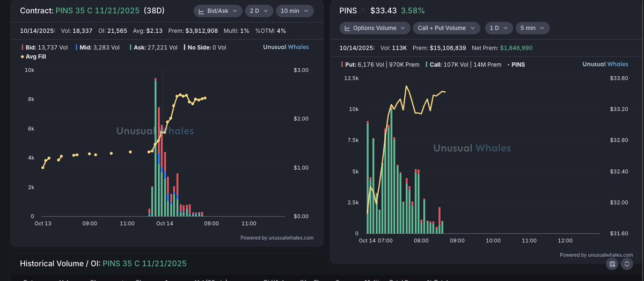Toggle the Ask volume legend series
The height and width of the screenshot is (281, 644).
153,47
